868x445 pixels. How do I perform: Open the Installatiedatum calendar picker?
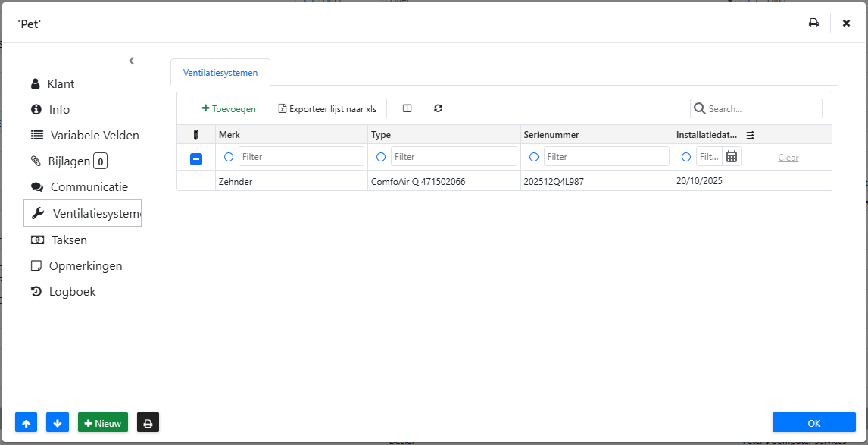[x=732, y=157]
